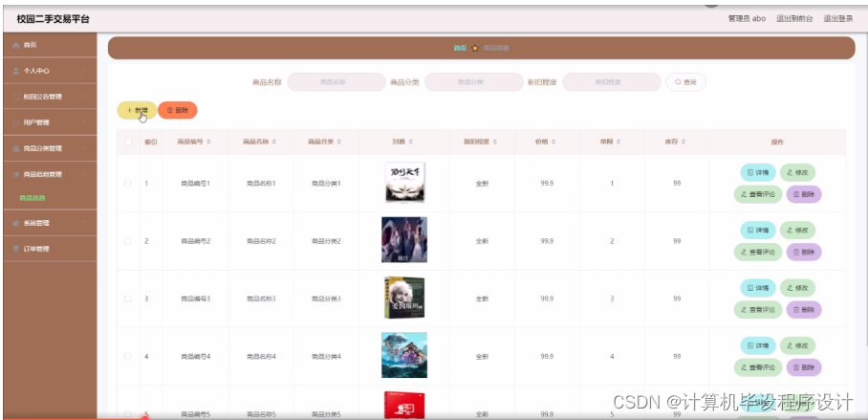This screenshot has width=868, height=420.
Task: Click 退出到前台 in the top bar
Action: (794, 18)
